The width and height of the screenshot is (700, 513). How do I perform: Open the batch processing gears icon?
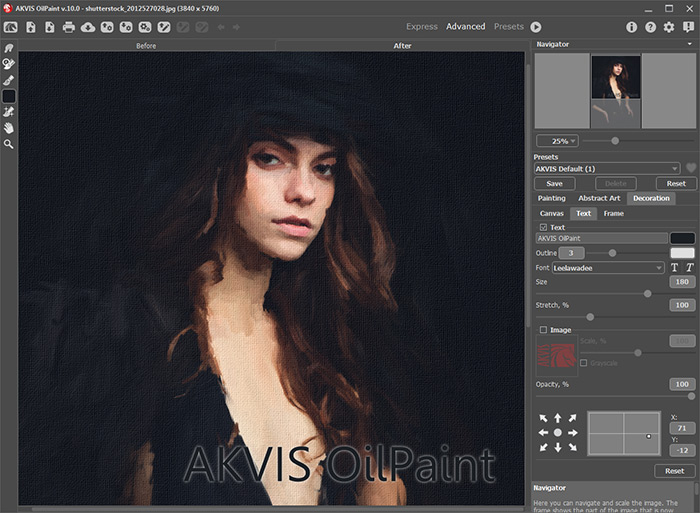(x=145, y=27)
